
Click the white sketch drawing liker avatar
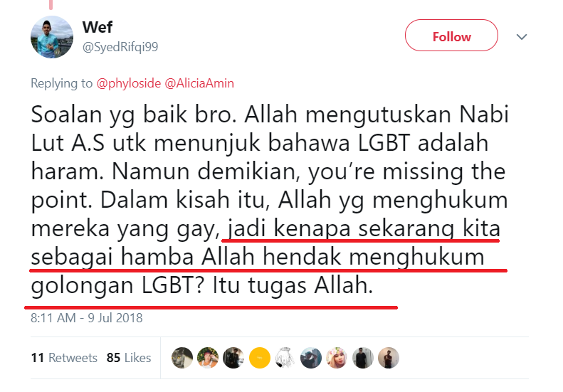(x=285, y=358)
